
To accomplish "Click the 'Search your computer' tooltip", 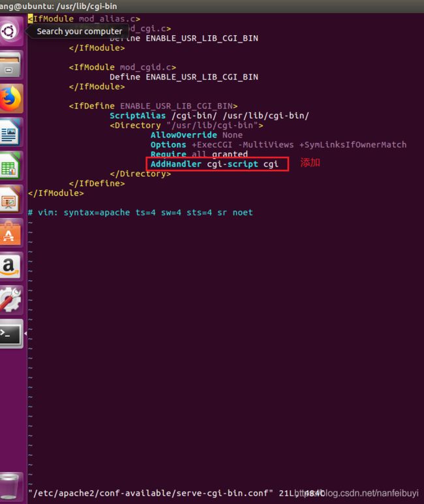I will (80, 31).
